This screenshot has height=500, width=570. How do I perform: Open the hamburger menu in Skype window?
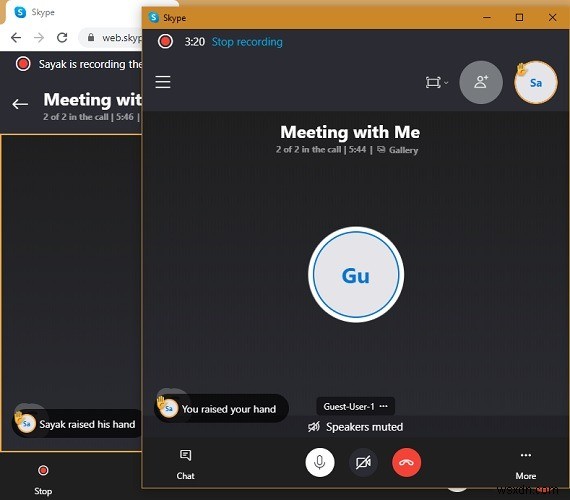(163, 82)
